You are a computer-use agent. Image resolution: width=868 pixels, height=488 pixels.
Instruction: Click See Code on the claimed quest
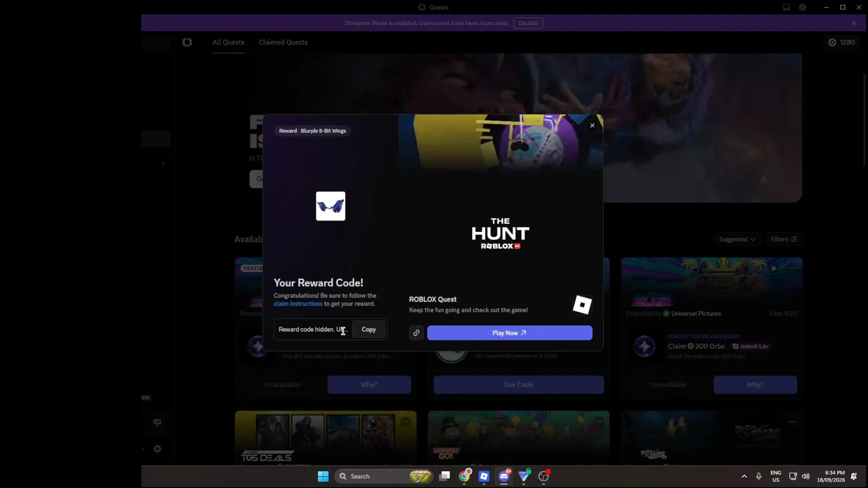point(518,384)
